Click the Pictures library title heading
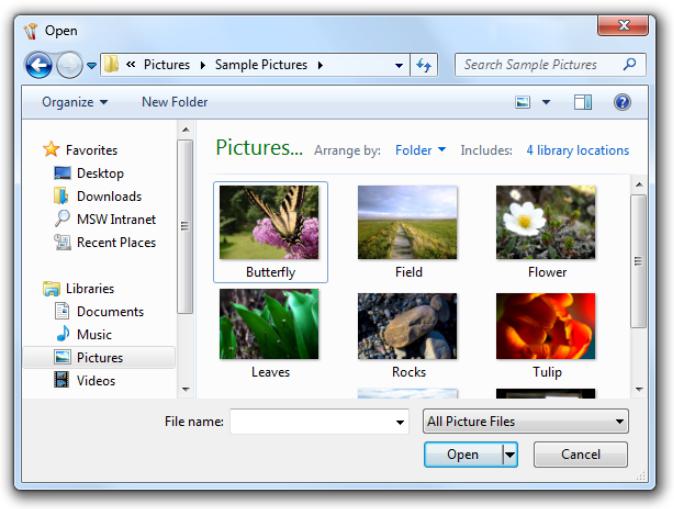 click(x=259, y=147)
